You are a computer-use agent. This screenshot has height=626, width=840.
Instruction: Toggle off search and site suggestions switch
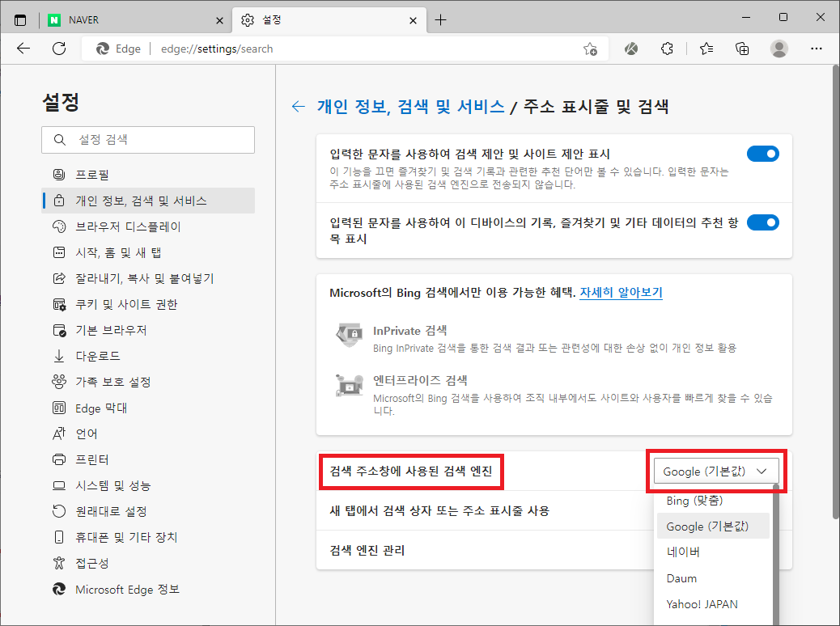pos(763,154)
